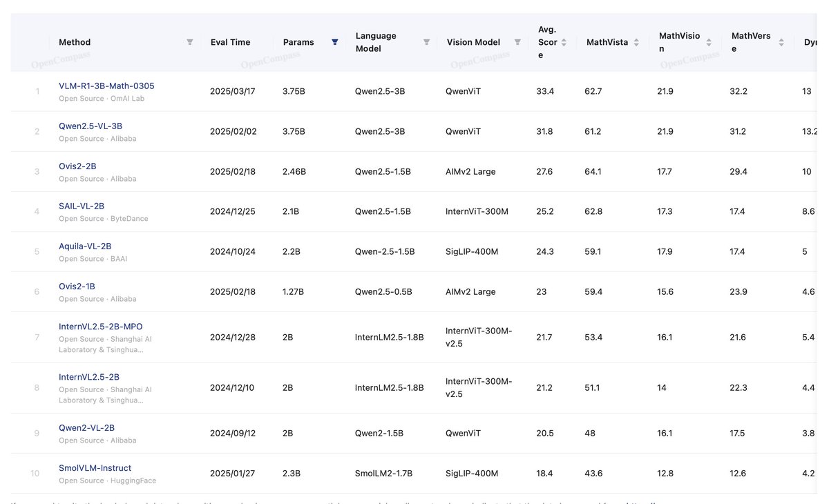Open the InternVL2.5-2B-MPO model link
Screen dimensions: 829x504
(x=101, y=327)
